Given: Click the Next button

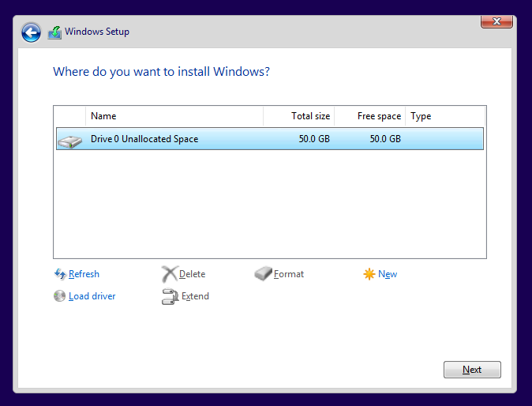Looking at the screenshot, I should [472, 370].
